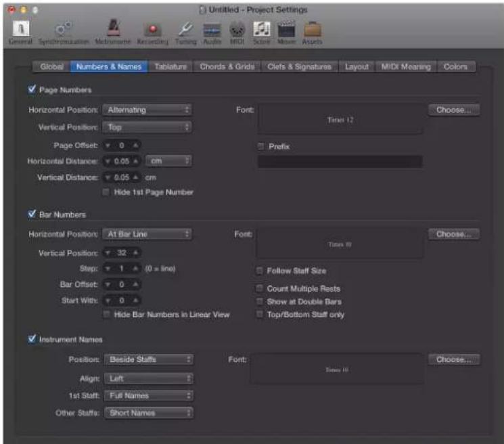504x444 pixels.
Task: Click the Prefix text input field
Action: [340, 161]
